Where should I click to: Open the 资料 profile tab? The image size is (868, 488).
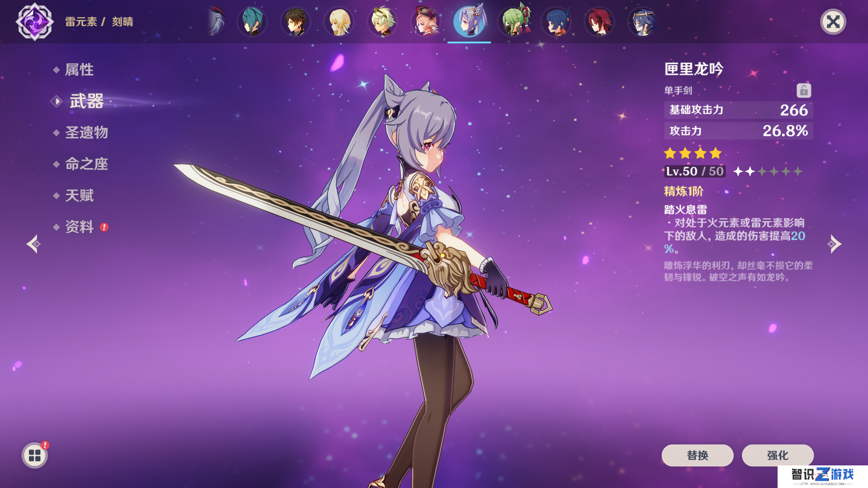(x=79, y=227)
